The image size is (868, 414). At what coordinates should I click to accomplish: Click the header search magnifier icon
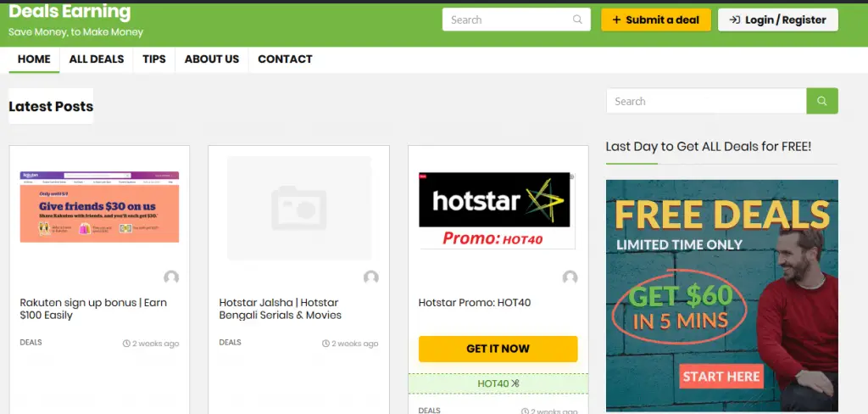tap(577, 20)
